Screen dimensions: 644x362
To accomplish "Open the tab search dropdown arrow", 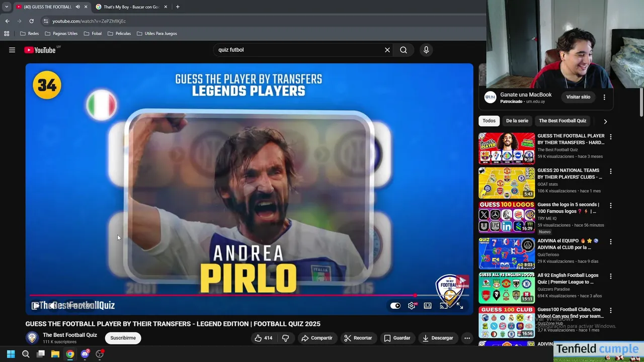I will (7, 7).
